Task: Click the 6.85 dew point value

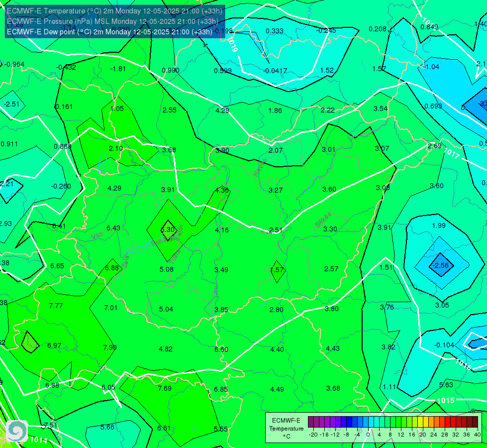Action: pyautogui.click(x=221, y=389)
